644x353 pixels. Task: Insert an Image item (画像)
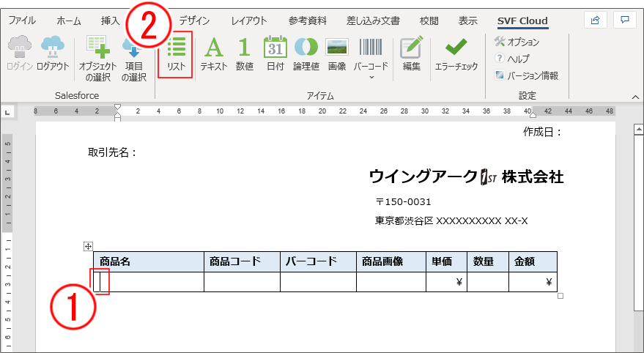pos(337,53)
